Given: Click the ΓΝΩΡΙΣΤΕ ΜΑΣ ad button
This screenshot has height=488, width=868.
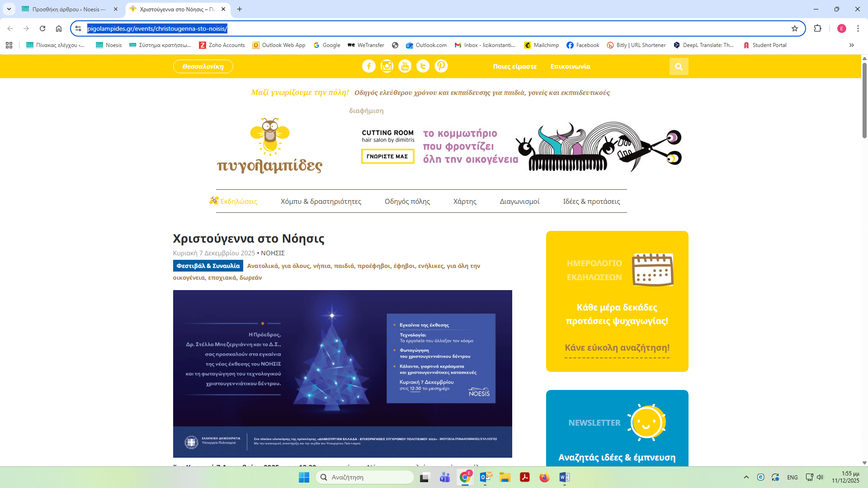Looking at the screenshot, I should (x=387, y=156).
